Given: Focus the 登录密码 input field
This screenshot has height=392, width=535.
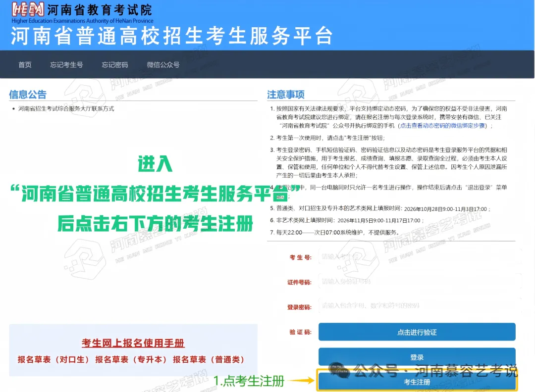Looking at the screenshot, I should (420, 306).
